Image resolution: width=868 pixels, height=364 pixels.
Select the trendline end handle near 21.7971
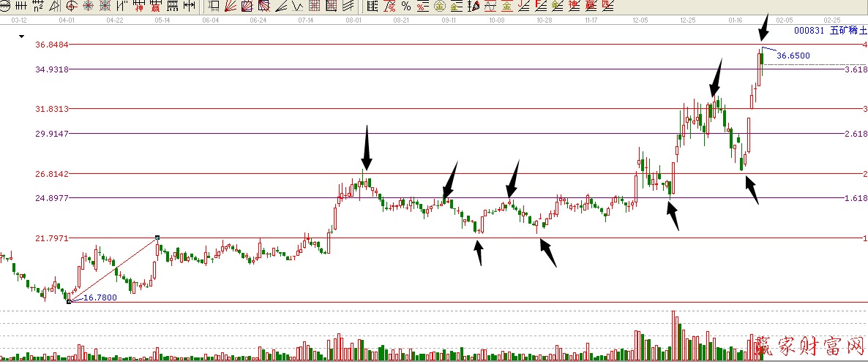coord(157,238)
